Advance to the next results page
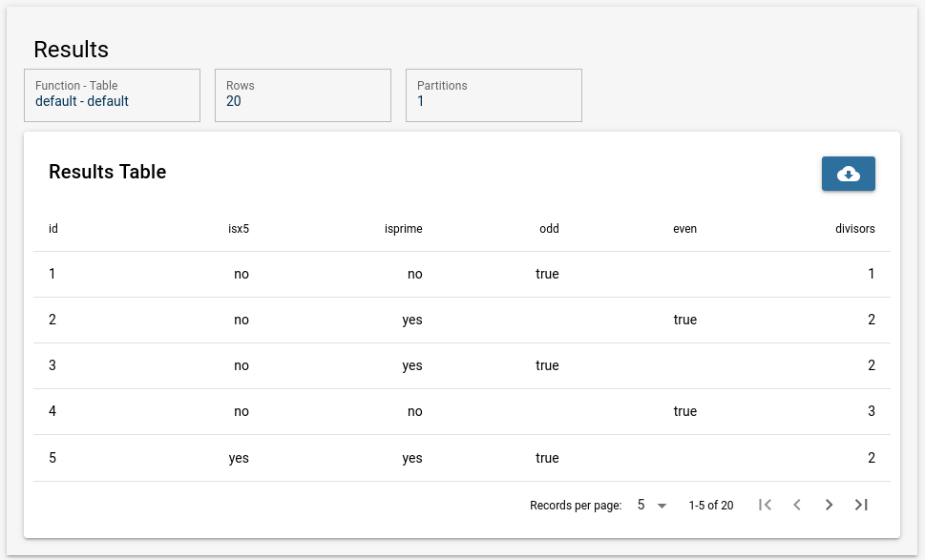This screenshot has height=560, width=925. [829, 505]
